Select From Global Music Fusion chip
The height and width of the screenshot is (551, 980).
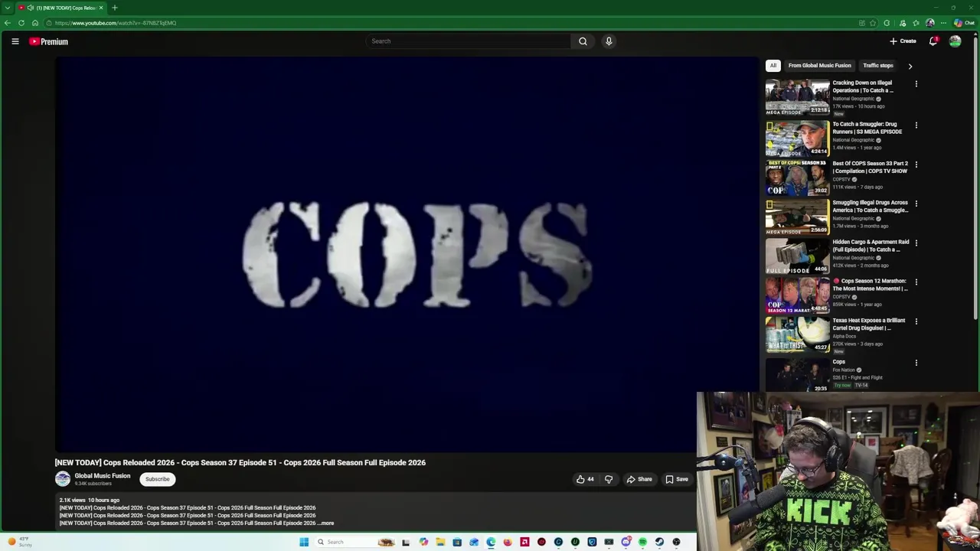[819, 66]
